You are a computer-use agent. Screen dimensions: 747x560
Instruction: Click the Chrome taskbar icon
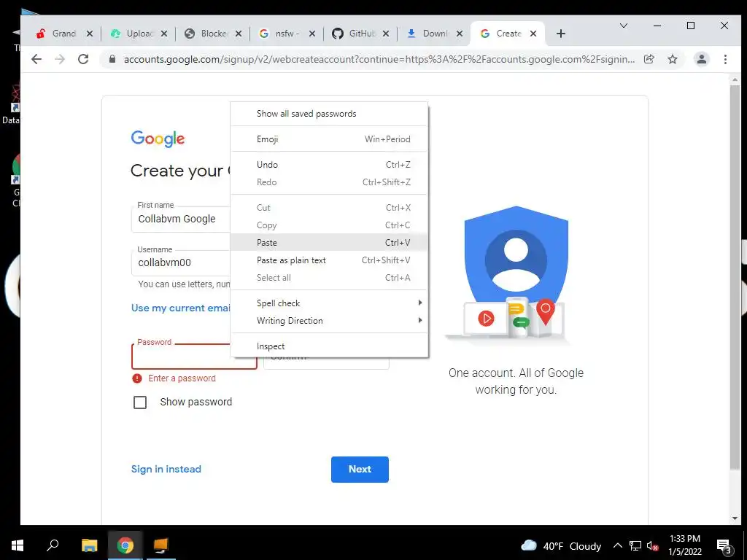pyautogui.click(x=125, y=545)
